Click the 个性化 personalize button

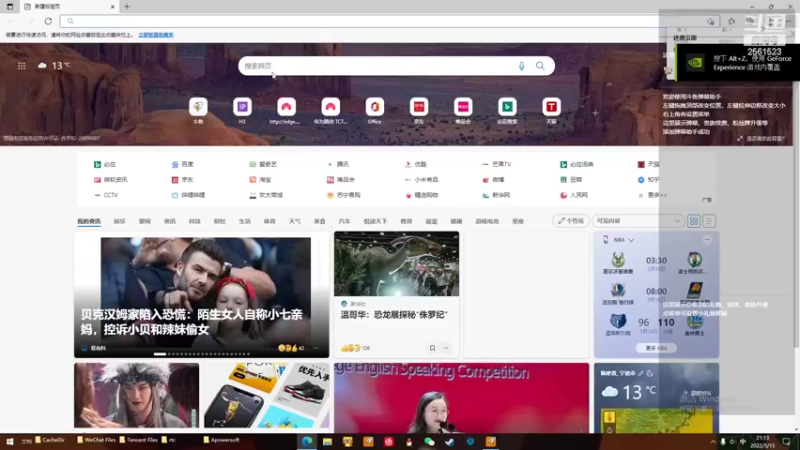pos(570,221)
